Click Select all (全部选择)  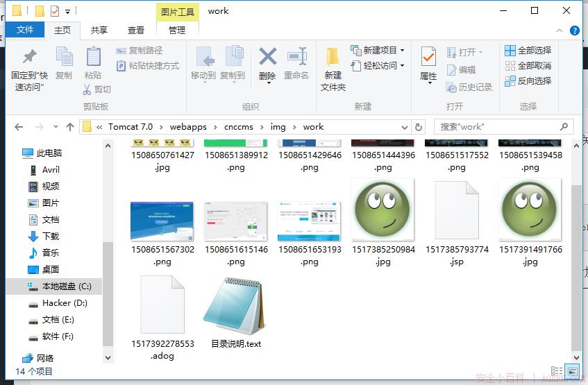pyautogui.click(x=528, y=50)
